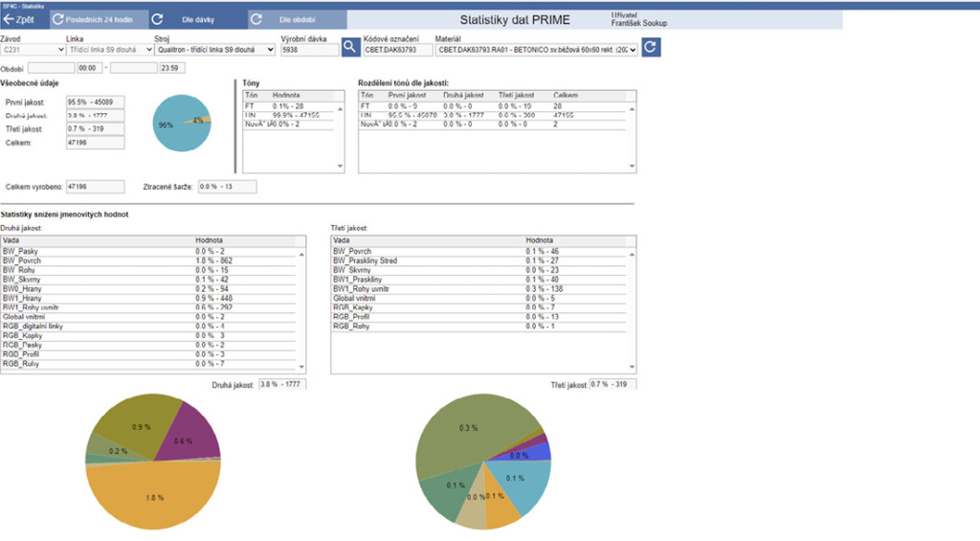This screenshot has height=541, width=980.
Task: Open the Závod dropdown
Action: coord(31,49)
